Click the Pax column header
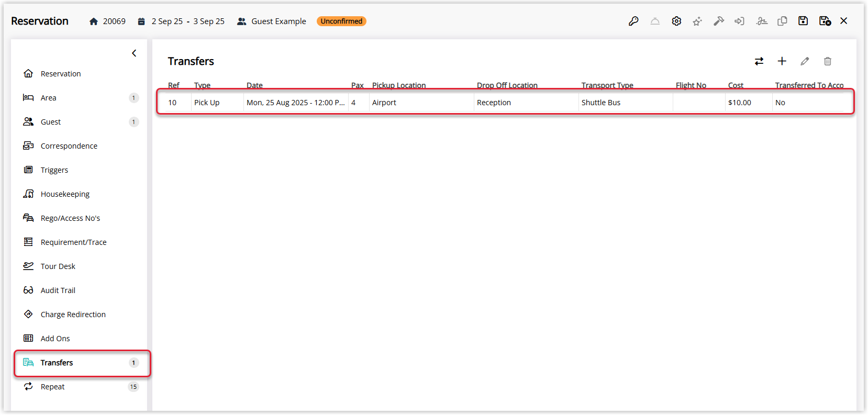868x415 pixels. [x=357, y=85]
